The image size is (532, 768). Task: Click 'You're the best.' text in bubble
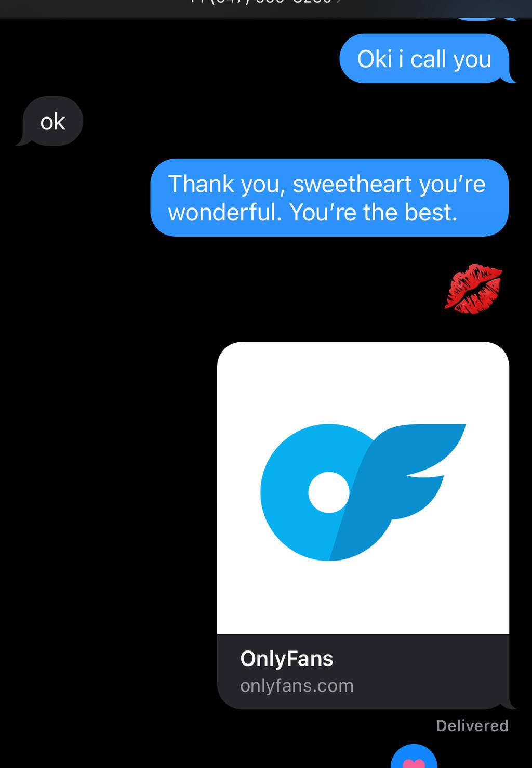click(x=373, y=212)
